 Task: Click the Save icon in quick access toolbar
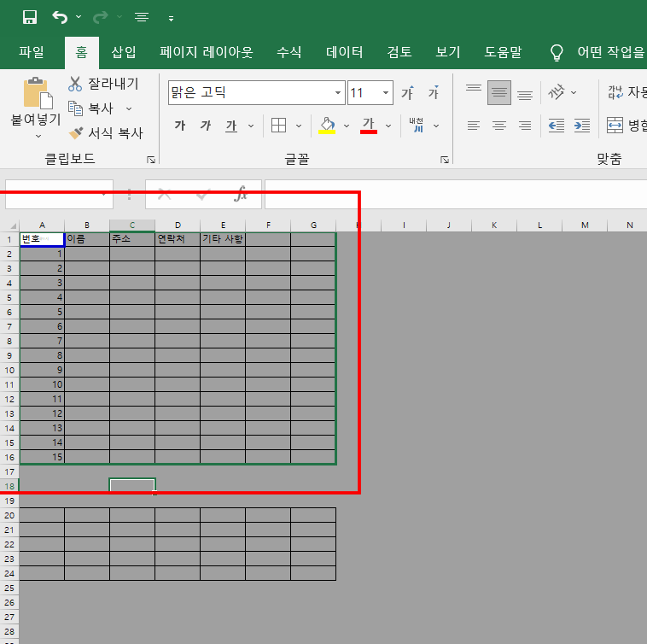30,17
